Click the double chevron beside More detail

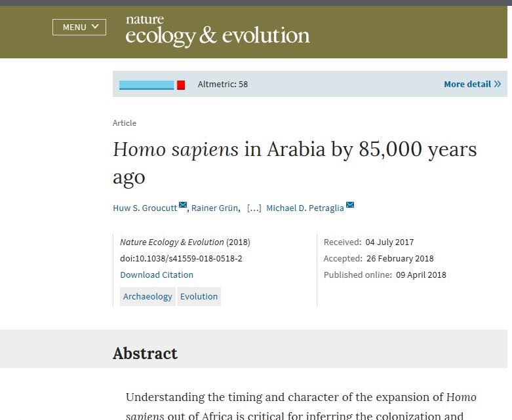click(498, 84)
